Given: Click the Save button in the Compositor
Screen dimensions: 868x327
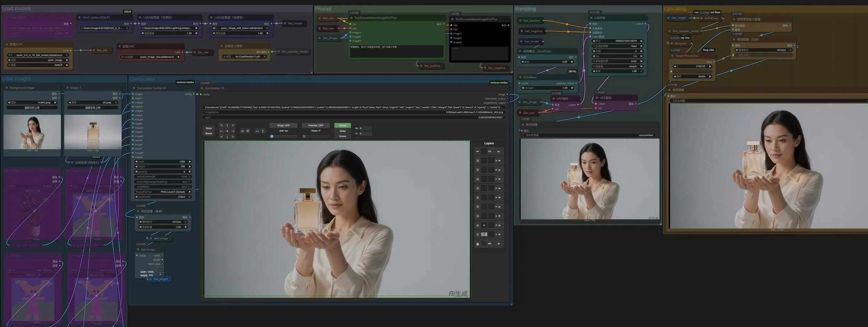Looking at the screenshot, I should [209, 128].
